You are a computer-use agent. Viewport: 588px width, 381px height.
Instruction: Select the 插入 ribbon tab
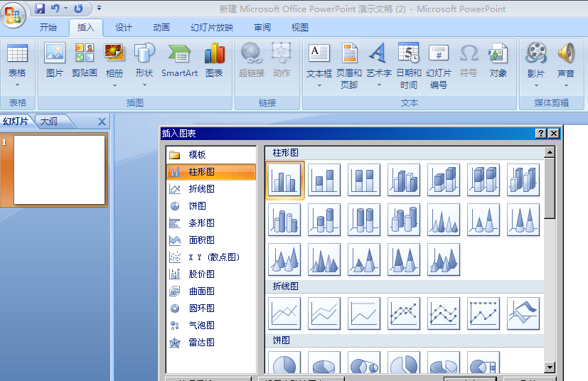[x=86, y=28]
